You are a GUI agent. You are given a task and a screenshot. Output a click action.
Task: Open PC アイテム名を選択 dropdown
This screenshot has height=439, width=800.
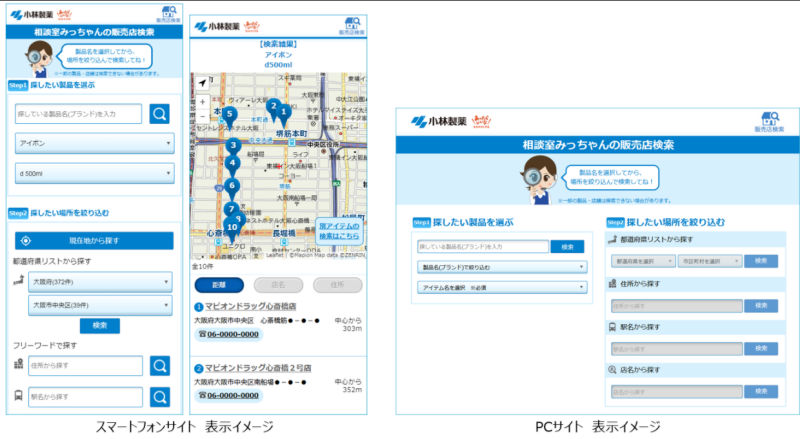502,287
